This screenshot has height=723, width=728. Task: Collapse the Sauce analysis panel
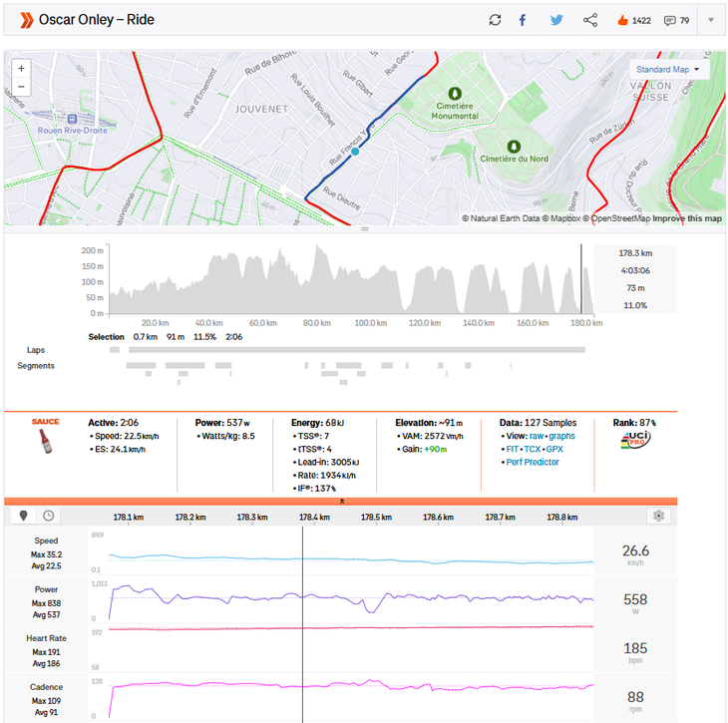click(342, 502)
